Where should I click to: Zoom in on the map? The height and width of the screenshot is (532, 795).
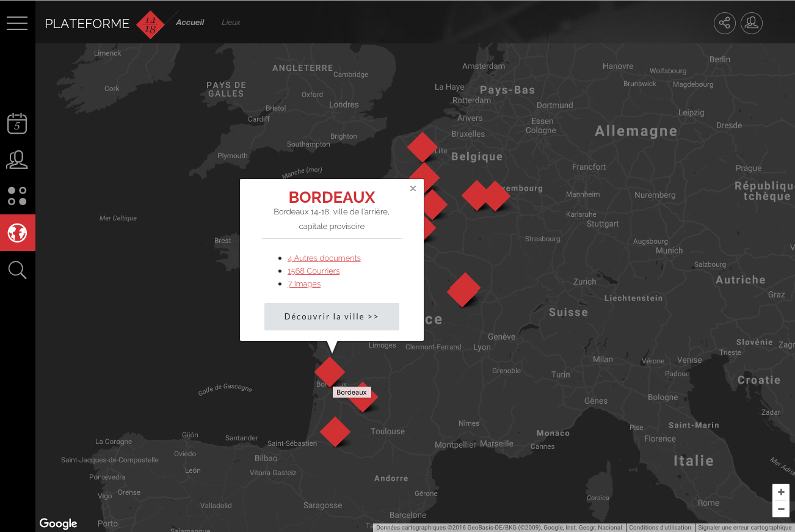coord(781,492)
